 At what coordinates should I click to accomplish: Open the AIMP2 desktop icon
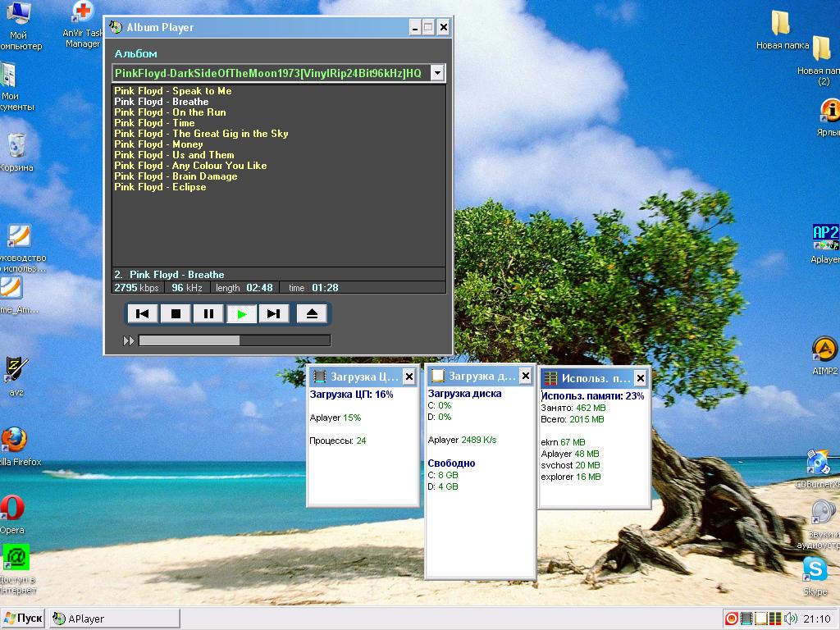tap(825, 349)
